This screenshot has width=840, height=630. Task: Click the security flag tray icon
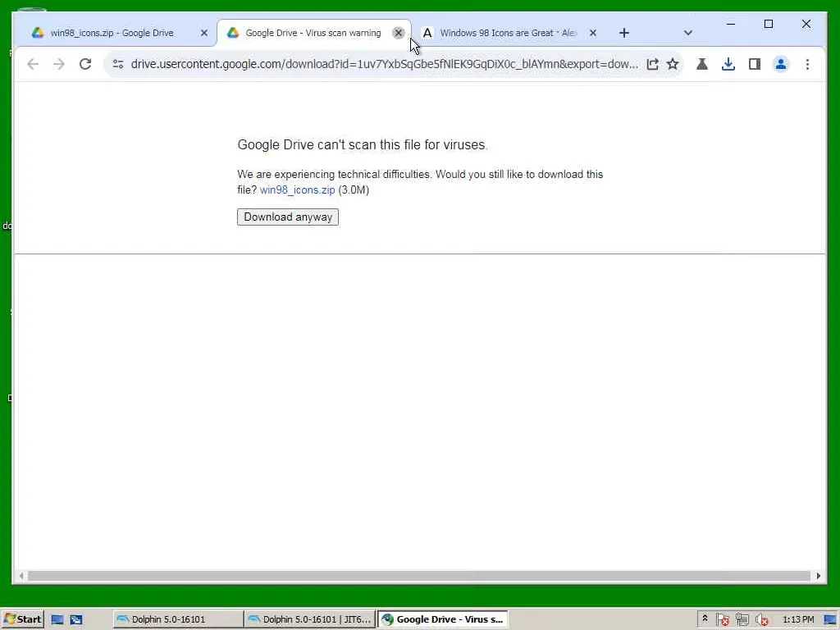tap(723, 620)
